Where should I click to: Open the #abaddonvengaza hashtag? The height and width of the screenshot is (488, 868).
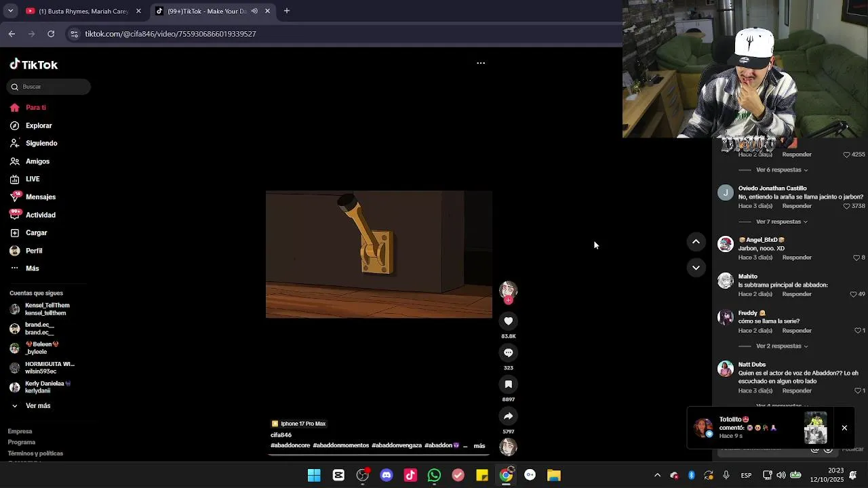[x=396, y=446]
